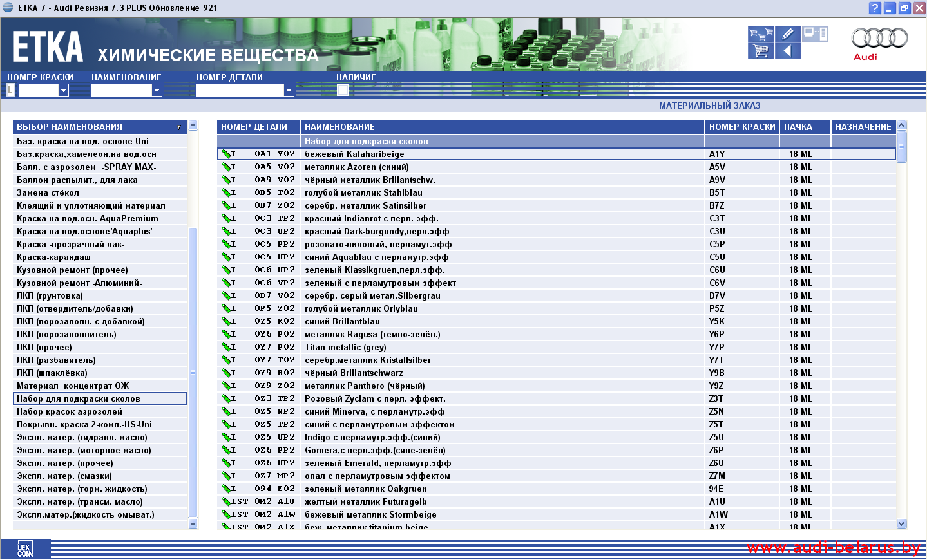The height and width of the screenshot is (560, 927).
Task: Toggle the НАЛИЧИЕ availability checkbox
Action: pos(343,90)
